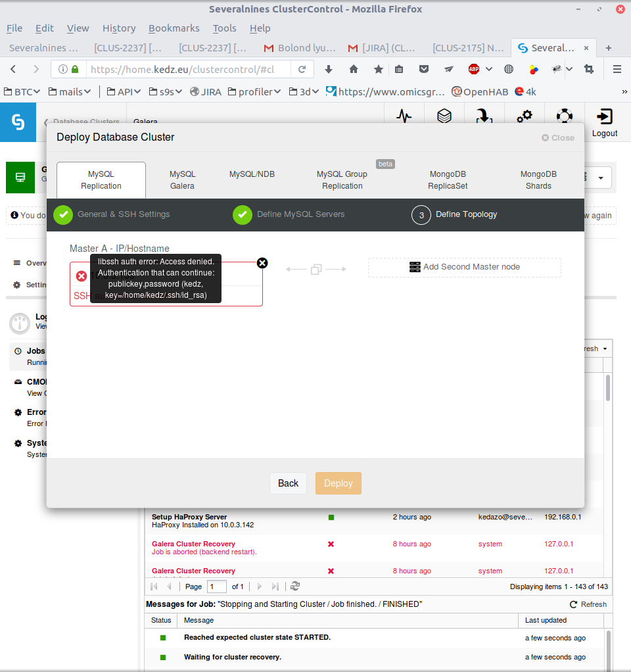This screenshot has height=672, width=631.
Task: Click the Deploy button
Action: (339, 483)
